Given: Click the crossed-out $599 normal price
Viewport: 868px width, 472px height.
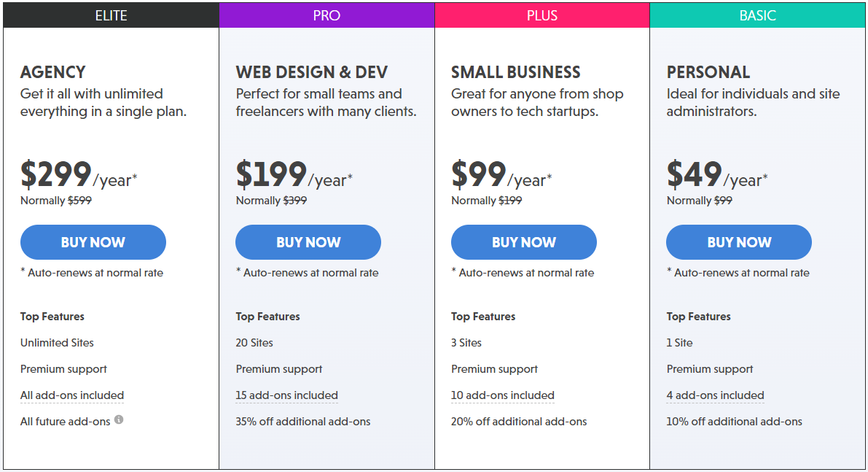Looking at the screenshot, I should pyautogui.click(x=79, y=201).
